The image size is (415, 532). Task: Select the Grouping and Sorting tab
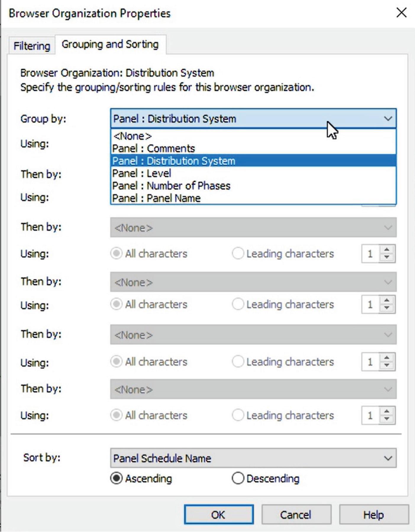[x=110, y=44]
